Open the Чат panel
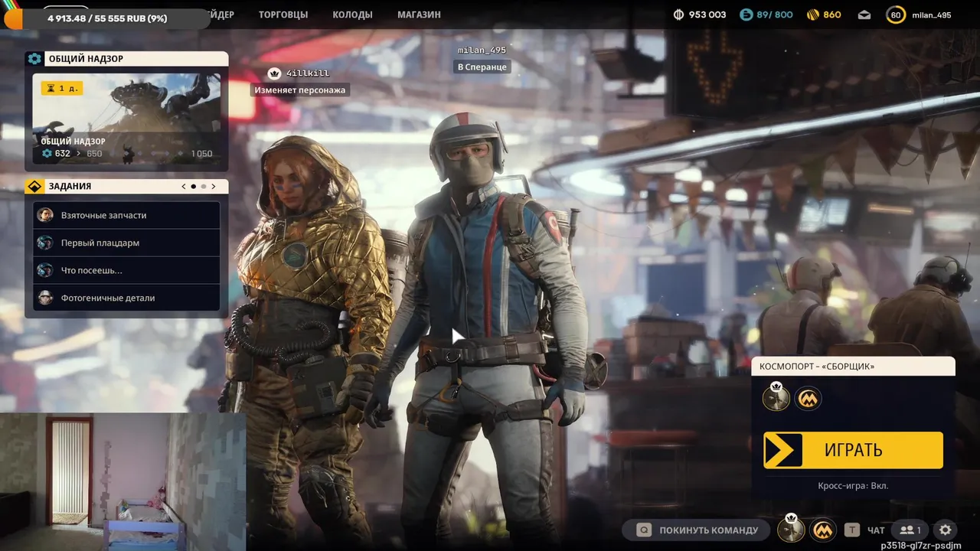Image resolution: width=980 pixels, height=551 pixels. (876, 530)
